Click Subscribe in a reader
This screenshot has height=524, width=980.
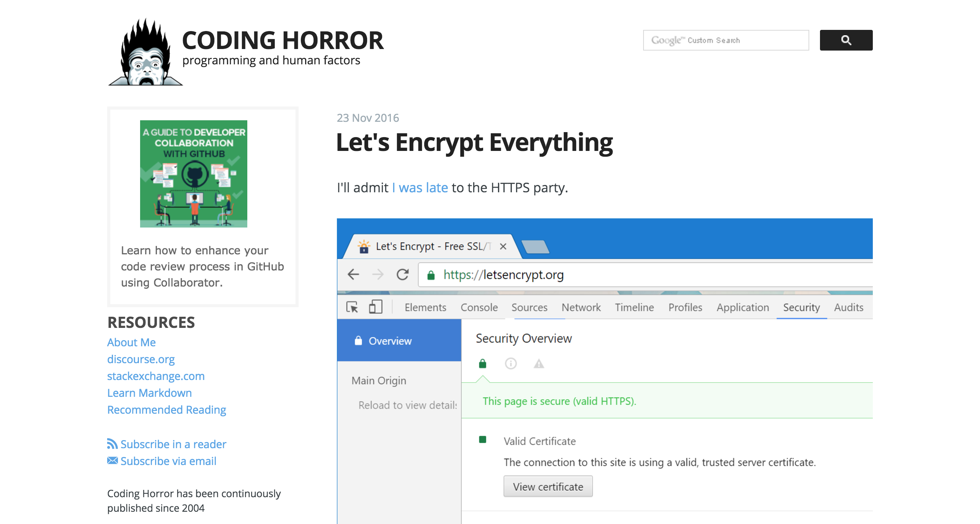[x=173, y=444]
